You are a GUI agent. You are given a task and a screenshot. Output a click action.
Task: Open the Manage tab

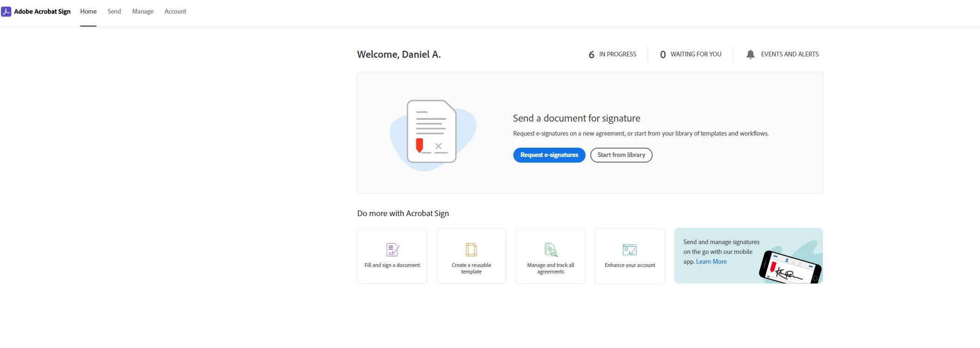[x=143, y=12]
